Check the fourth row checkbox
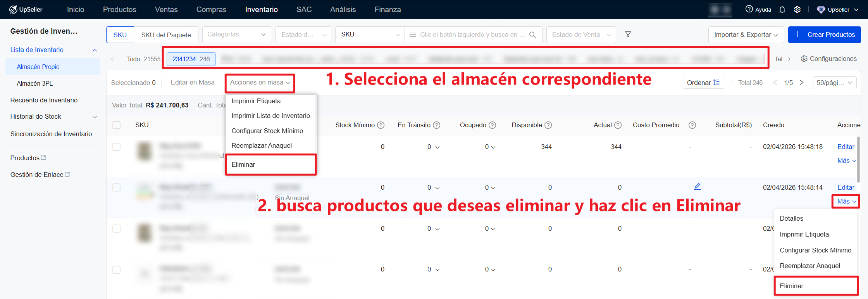 117,270
